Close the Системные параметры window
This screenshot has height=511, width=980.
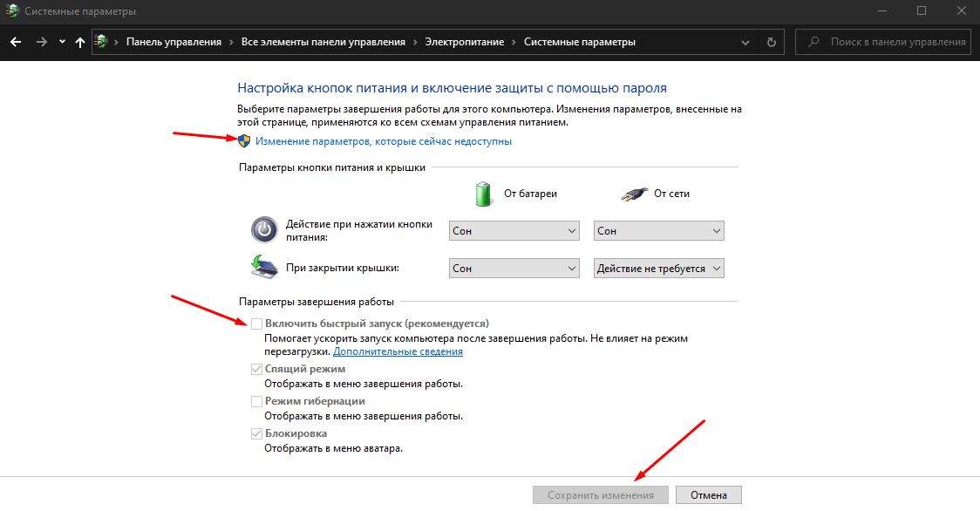[x=961, y=11]
